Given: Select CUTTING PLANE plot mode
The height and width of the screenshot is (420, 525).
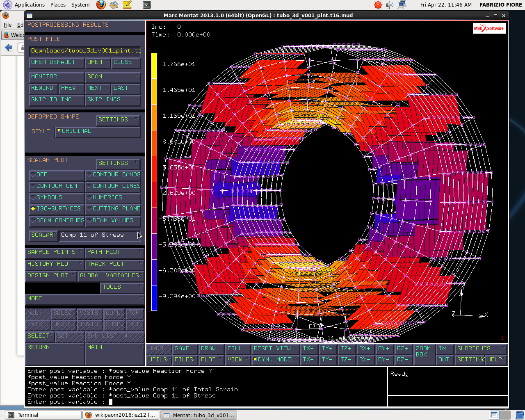Looking at the screenshot, I should [113, 209].
